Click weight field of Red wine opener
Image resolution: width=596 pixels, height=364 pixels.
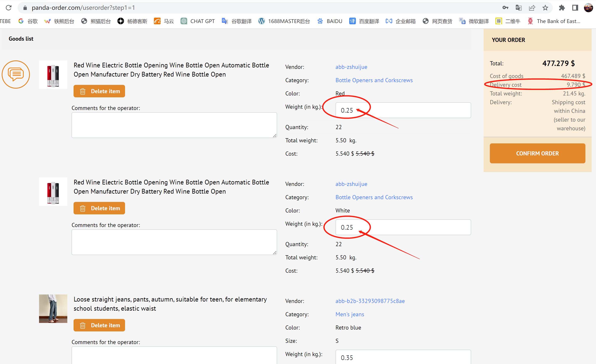[403, 110]
